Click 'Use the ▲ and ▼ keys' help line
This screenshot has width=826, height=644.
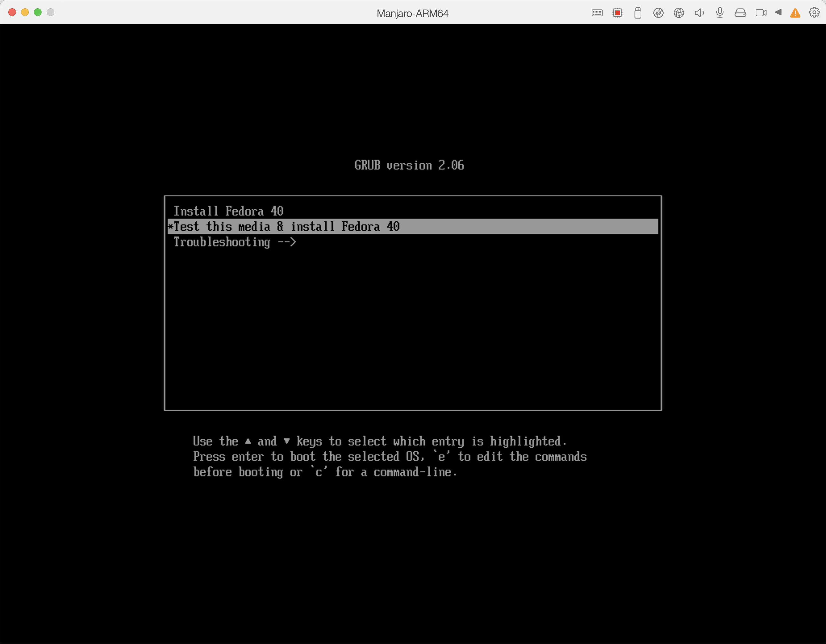pos(380,441)
